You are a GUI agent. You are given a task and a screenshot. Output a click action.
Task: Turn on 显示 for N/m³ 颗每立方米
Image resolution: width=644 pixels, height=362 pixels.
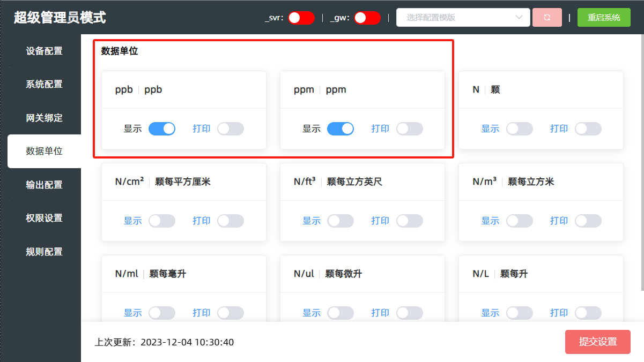(519, 221)
